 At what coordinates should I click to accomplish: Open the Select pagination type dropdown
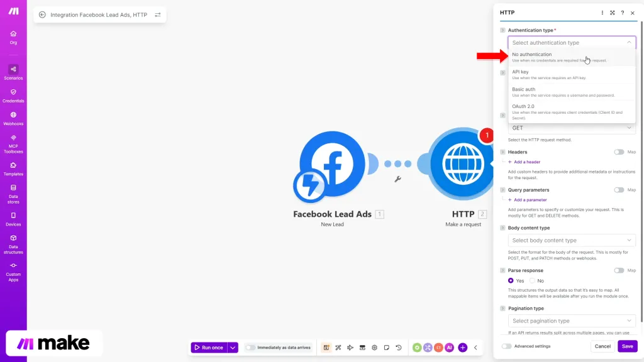tap(572, 321)
